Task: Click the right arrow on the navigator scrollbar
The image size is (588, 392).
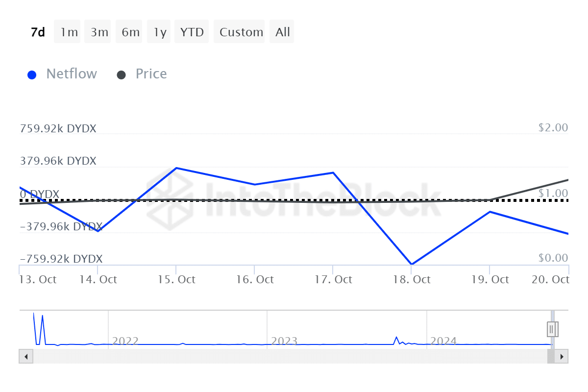Action: pos(562,356)
